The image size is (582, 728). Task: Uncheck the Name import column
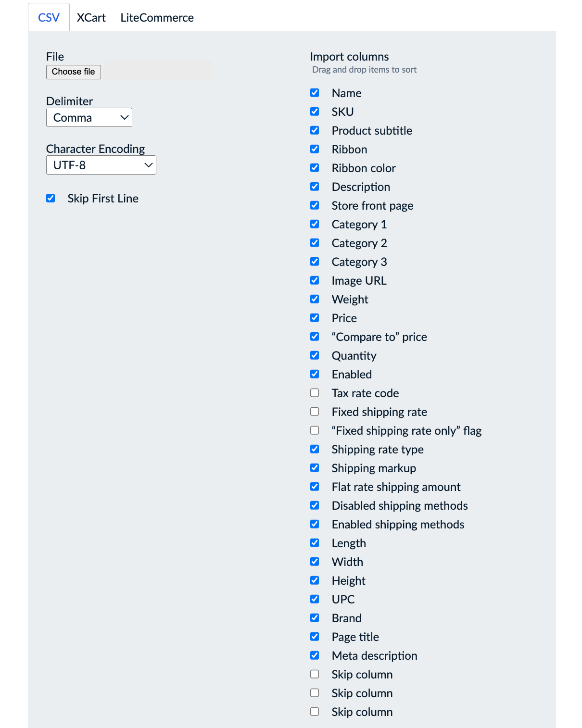[315, 92]
